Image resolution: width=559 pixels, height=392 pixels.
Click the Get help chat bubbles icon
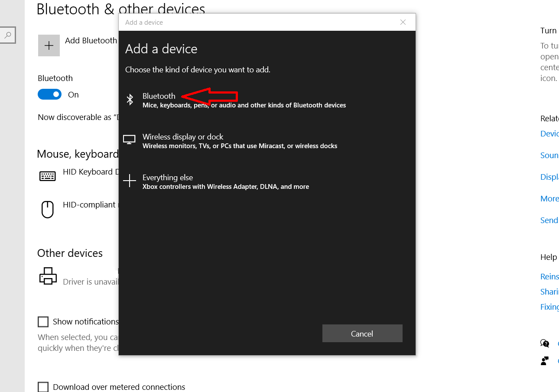click(545, 343)
